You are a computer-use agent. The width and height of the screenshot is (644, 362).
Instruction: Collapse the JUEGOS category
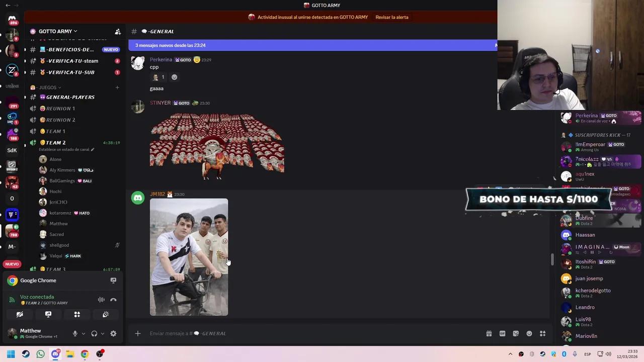point(48,87)
